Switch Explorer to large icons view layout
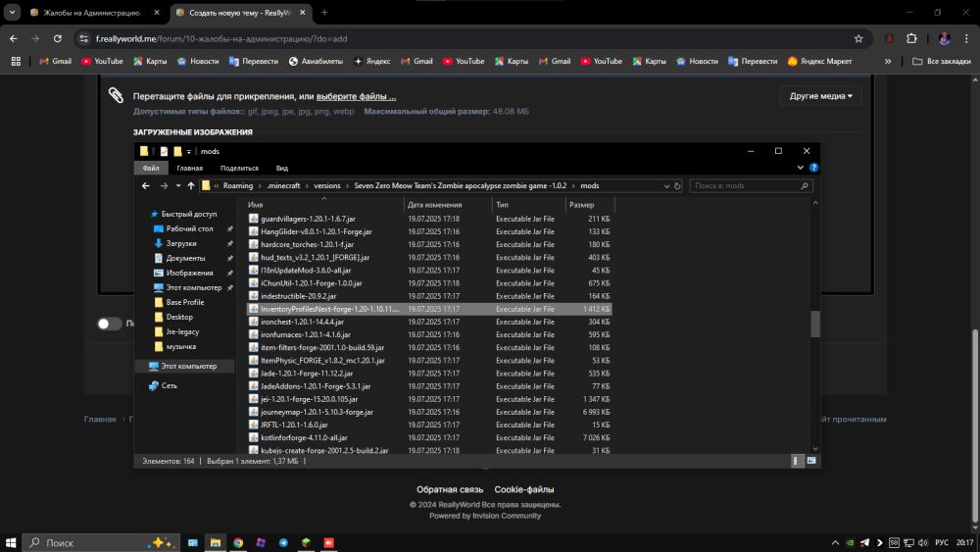The width and height of the screenshot is (980, 552). click(x=811, y=461)
